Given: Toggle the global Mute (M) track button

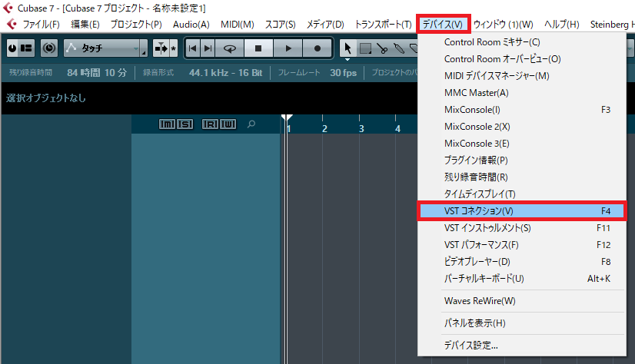Looking at the screenshot, I should [167, 124].
